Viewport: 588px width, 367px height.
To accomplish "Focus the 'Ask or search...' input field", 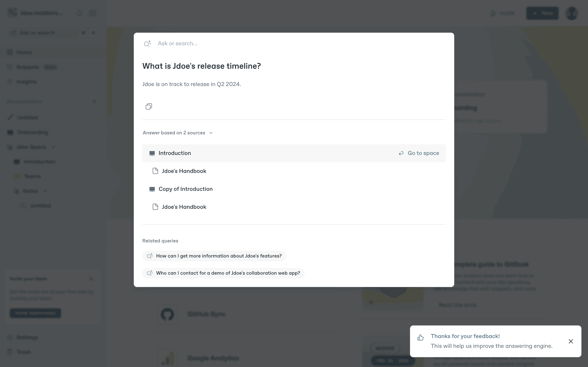I will click(x=292, y=43).
